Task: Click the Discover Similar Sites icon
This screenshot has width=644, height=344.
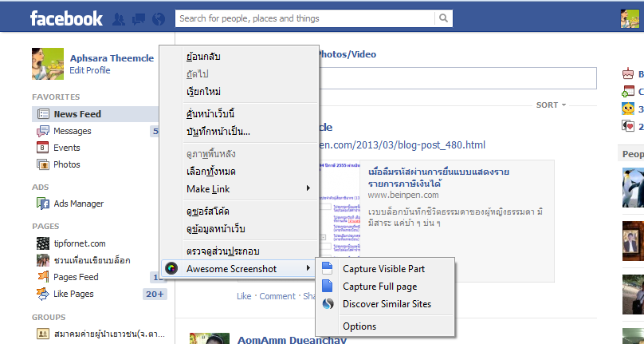Action: tap(328, 303)
